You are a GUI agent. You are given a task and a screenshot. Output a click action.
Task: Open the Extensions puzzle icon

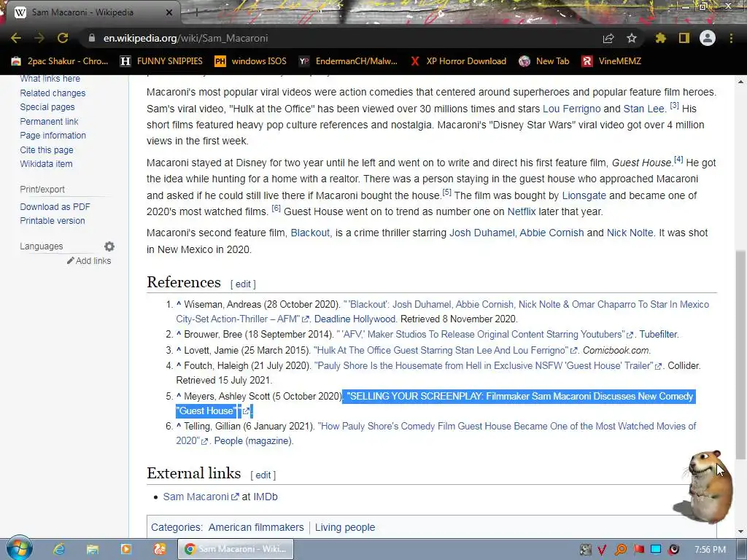pos(660,38)
